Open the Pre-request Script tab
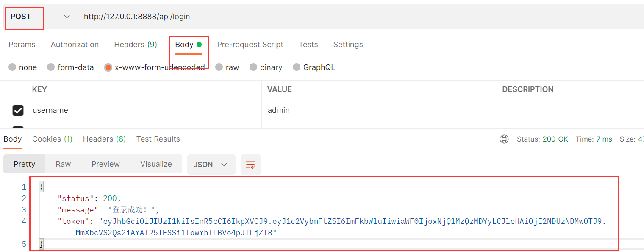The width and height of the screenshot is (644, 251). click(250, 44)
